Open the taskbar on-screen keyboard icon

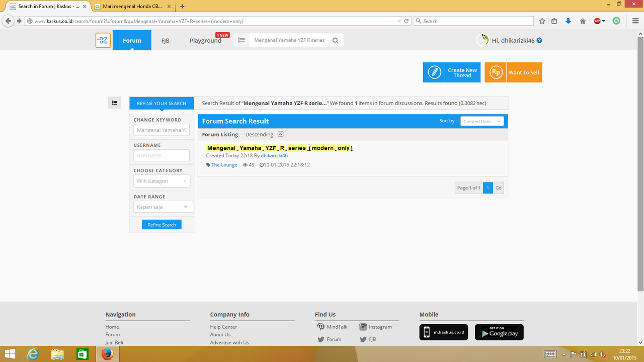pyautogui.click(x=550, y=354)
